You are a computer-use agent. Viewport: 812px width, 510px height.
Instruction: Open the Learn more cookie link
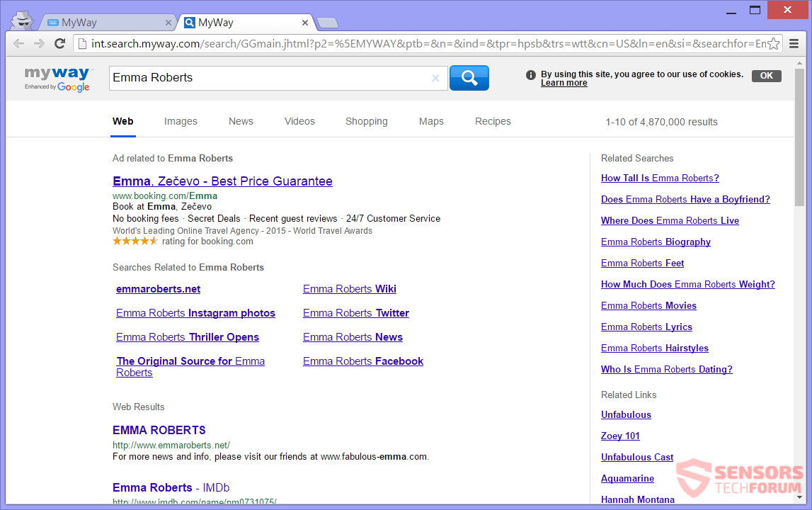point(564,83)
